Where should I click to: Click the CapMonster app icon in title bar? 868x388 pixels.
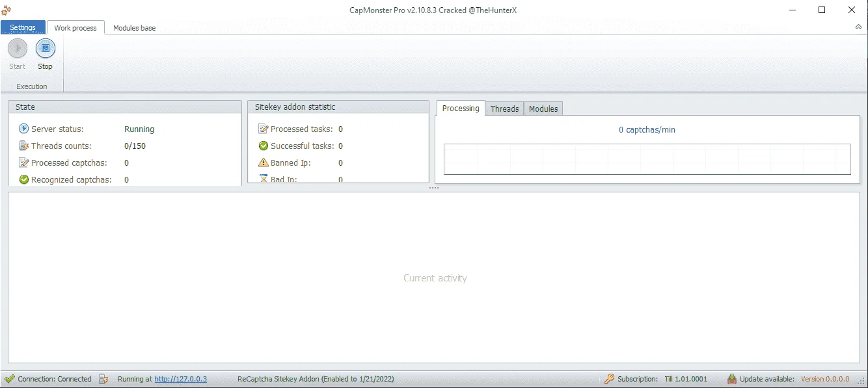click(x=7, y=10)
